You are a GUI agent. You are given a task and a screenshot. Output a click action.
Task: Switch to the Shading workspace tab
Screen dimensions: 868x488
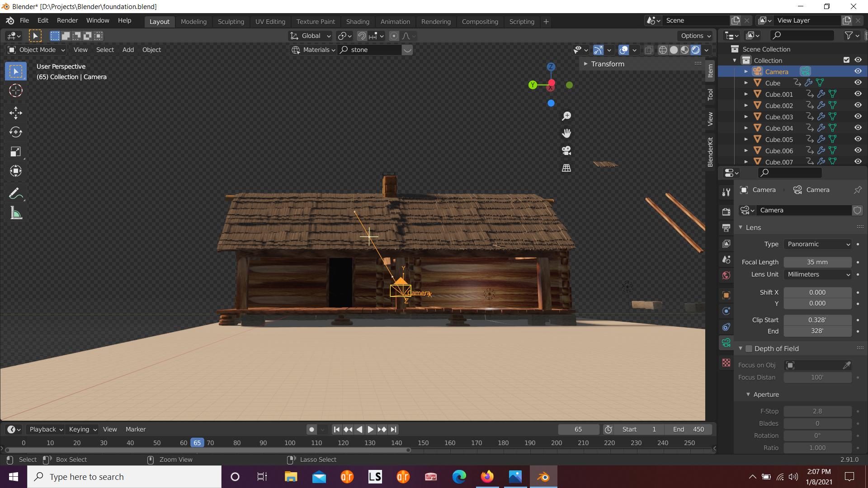[358, 21]
